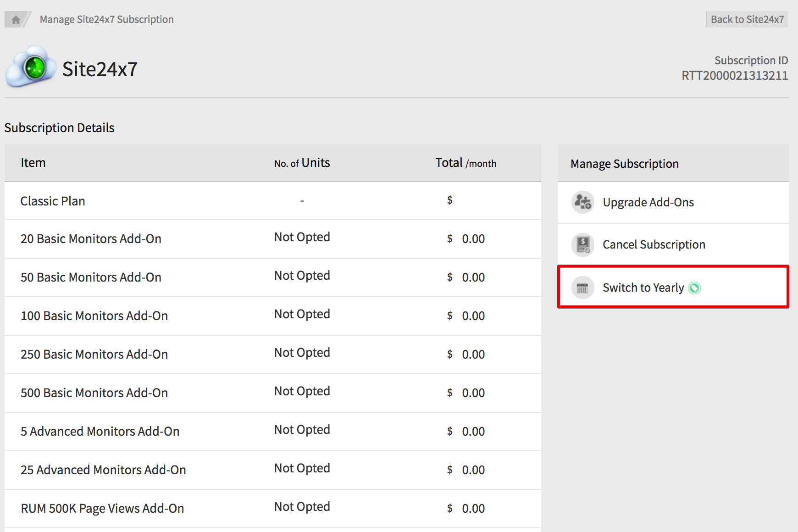Image resolution: width=798 pixels, height=532 pixels.
Task: Select the 50 Basic Monitors Add-On item
Action: tap(91, 277)
